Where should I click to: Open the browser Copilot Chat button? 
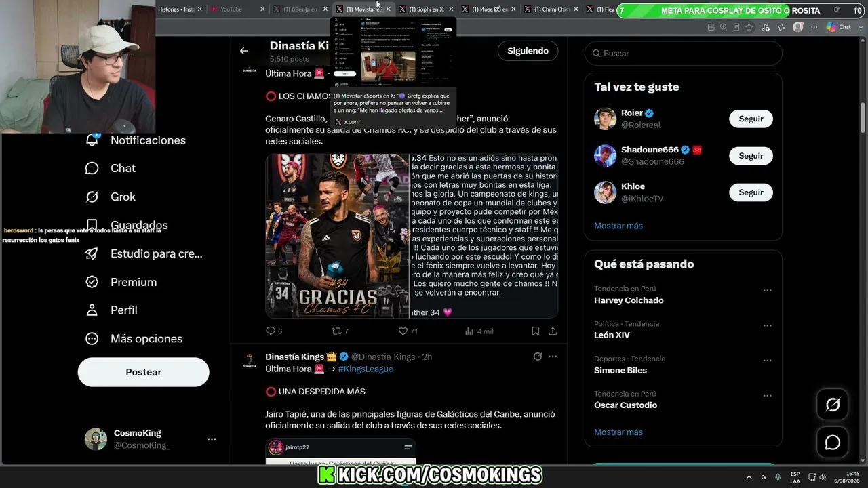[839, 27]
